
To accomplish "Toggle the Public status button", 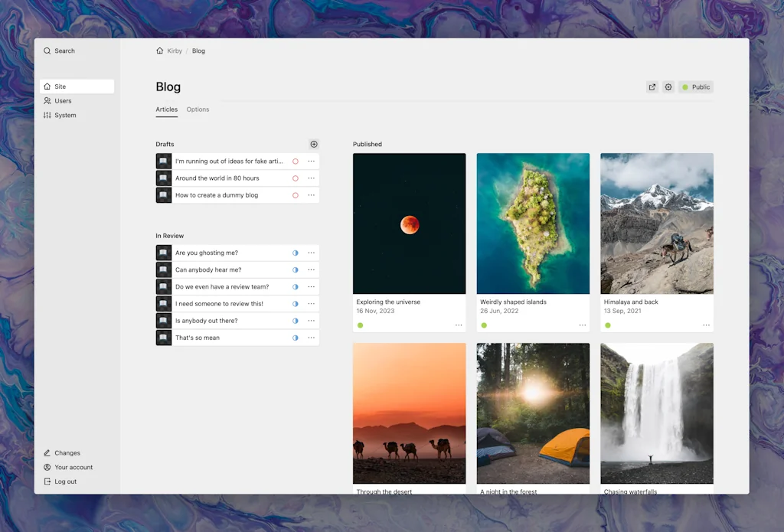I will 696,87.
